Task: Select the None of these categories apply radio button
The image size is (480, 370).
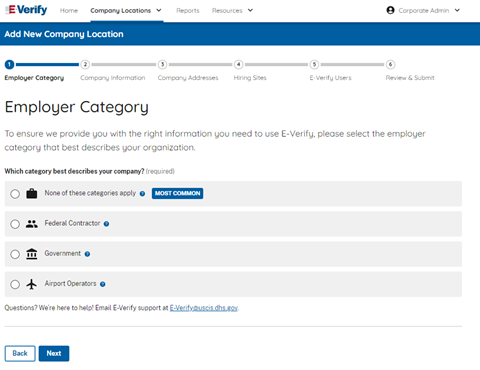Action: point(15,194)
